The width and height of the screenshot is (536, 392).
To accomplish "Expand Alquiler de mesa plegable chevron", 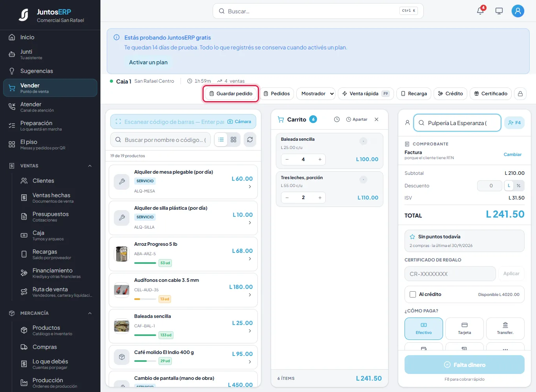I will (250, 187).
